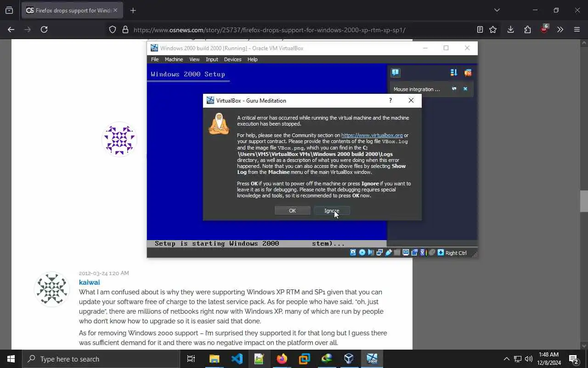
Task: Click the hard disk status bar indicator
Action: coord(353,253)
